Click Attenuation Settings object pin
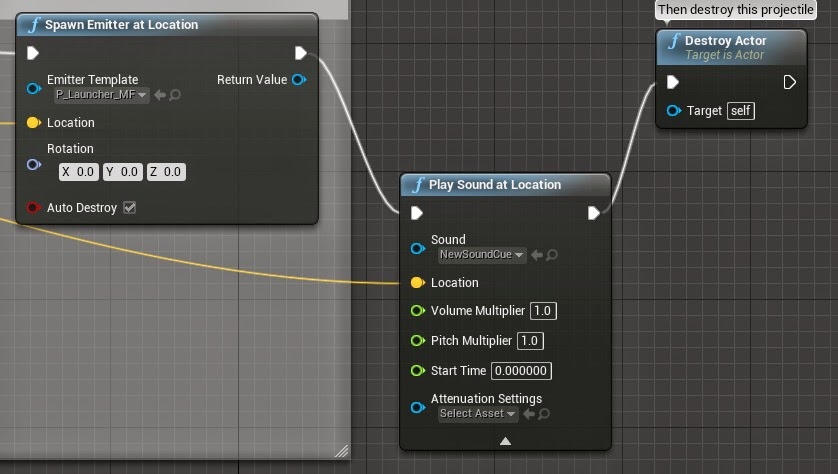The image size is (838, 474). (x=418, y=408)
